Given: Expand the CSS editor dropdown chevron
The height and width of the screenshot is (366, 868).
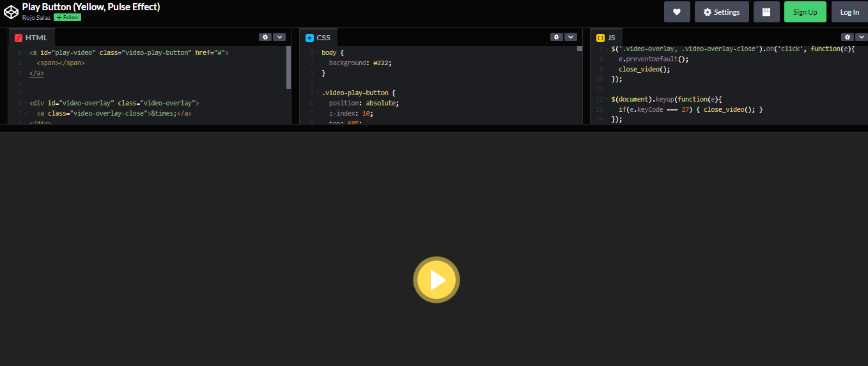Looking at the screenshot, I should pyautogui.click(x=571, y=37).
